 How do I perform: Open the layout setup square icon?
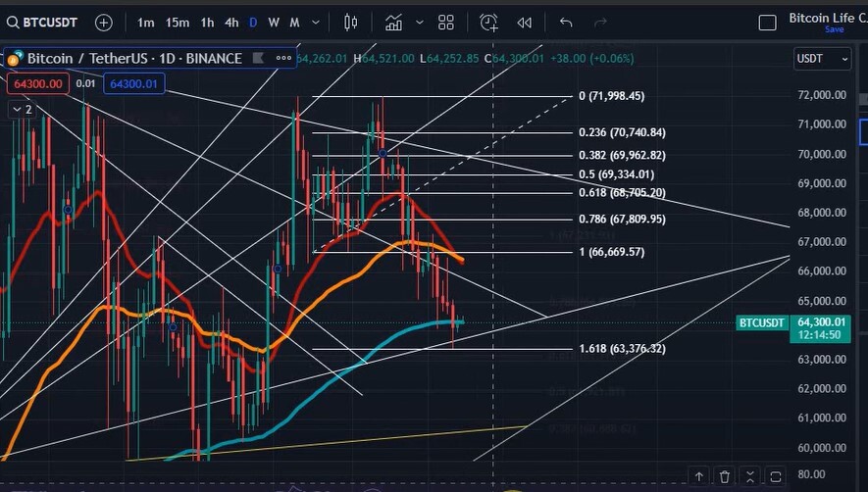point(767,23)
